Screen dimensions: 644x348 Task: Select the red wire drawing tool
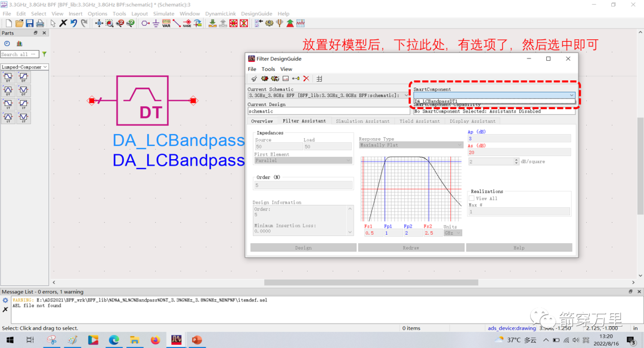[177, 23]
